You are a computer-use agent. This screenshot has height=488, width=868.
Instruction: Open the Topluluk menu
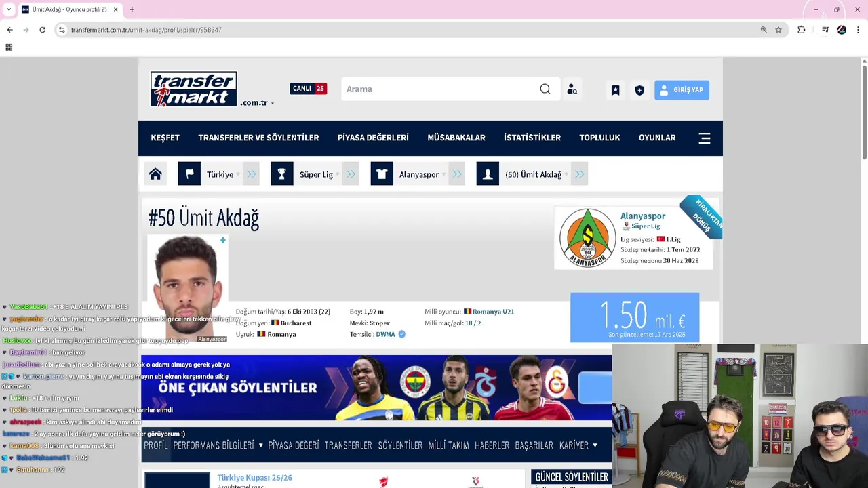tap(599, 138)
